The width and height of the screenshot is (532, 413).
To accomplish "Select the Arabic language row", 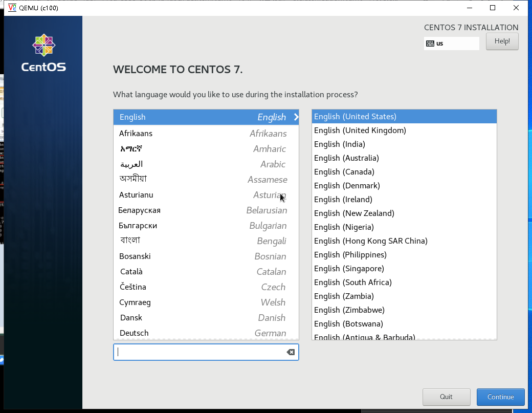I will [206, 164].
